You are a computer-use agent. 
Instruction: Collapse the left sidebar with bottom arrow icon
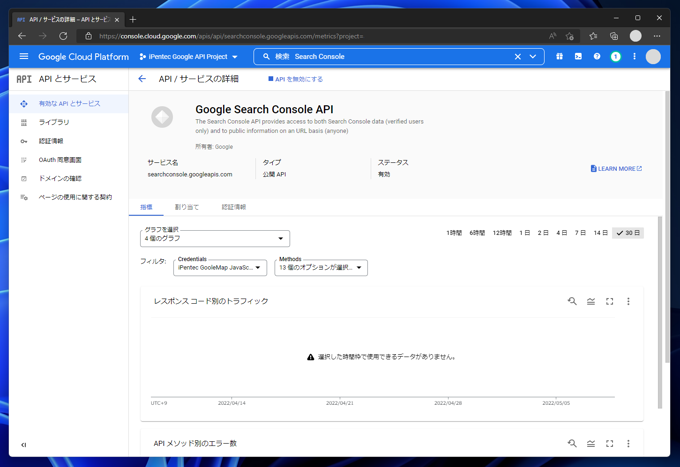pyautogui.click(x=24, y=444)
